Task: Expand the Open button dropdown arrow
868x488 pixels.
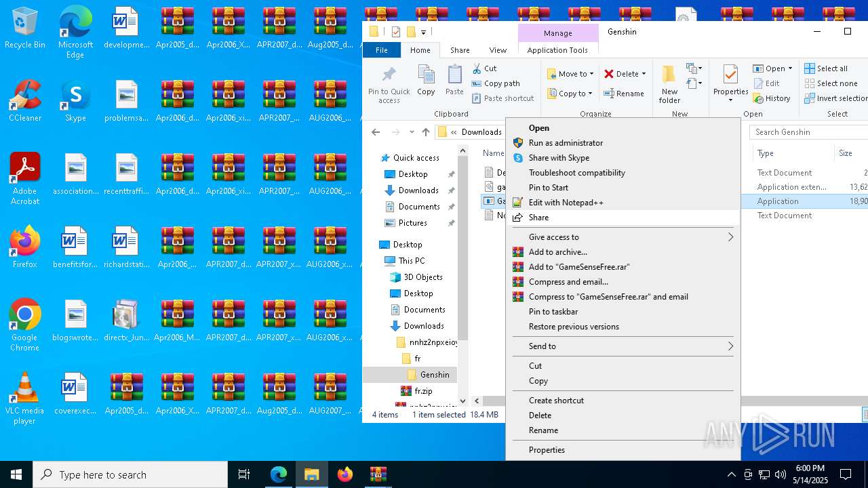Action: [x=790, y=68]
